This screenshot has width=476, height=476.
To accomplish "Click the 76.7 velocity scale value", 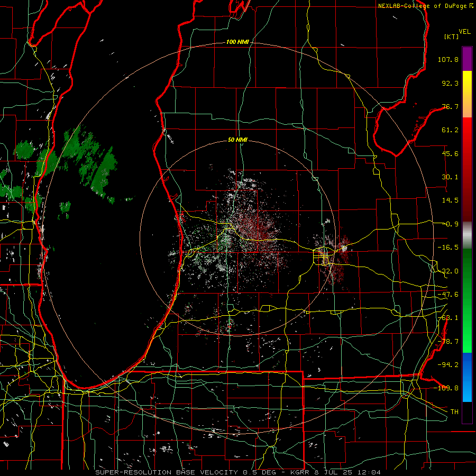I will tap(450, 106).
